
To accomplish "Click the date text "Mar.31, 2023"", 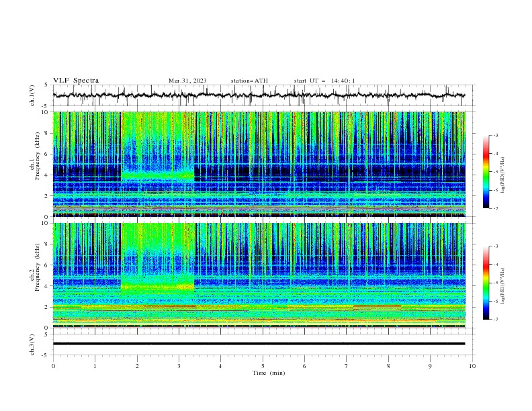I will [x=187, y=81].
